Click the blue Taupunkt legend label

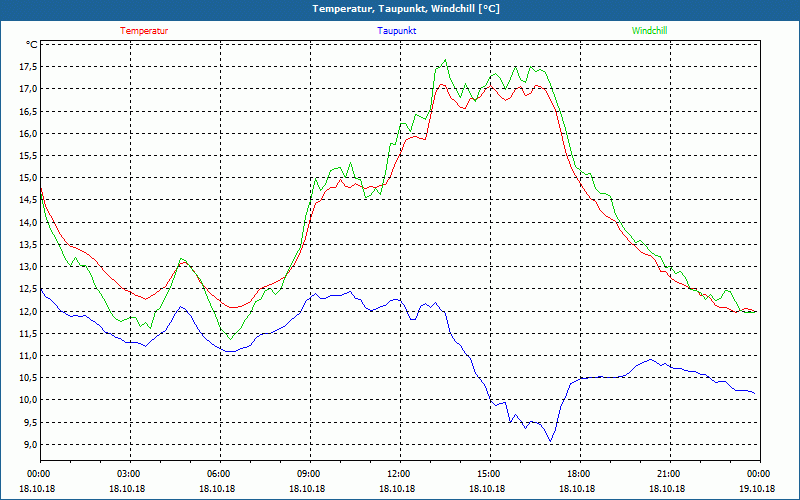(x=397, y=30)
